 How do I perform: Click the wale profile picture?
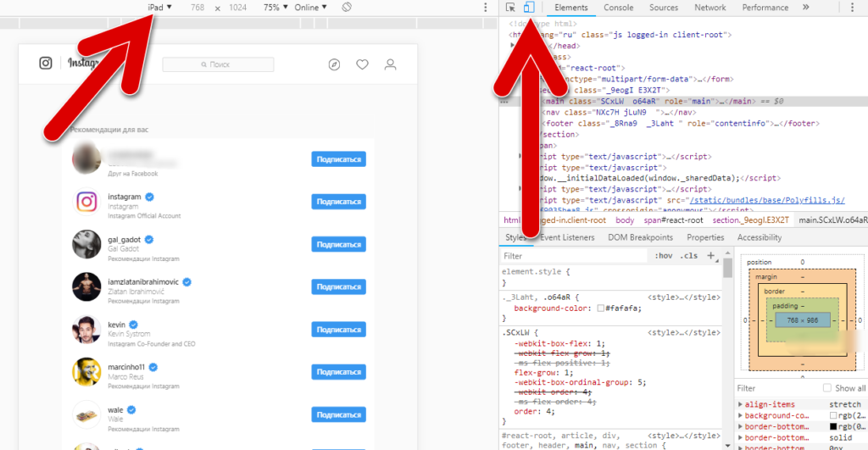86,414
